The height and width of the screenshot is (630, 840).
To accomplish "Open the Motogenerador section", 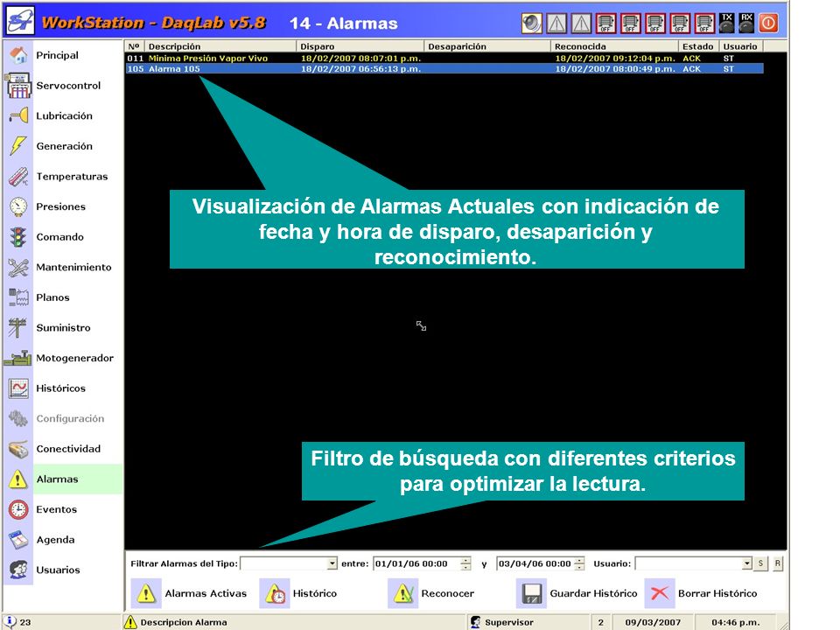I will 63,358.
